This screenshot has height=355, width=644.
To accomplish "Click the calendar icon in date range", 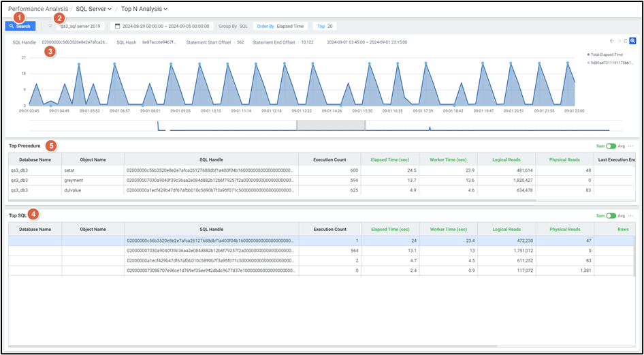I will pos(118,27).
